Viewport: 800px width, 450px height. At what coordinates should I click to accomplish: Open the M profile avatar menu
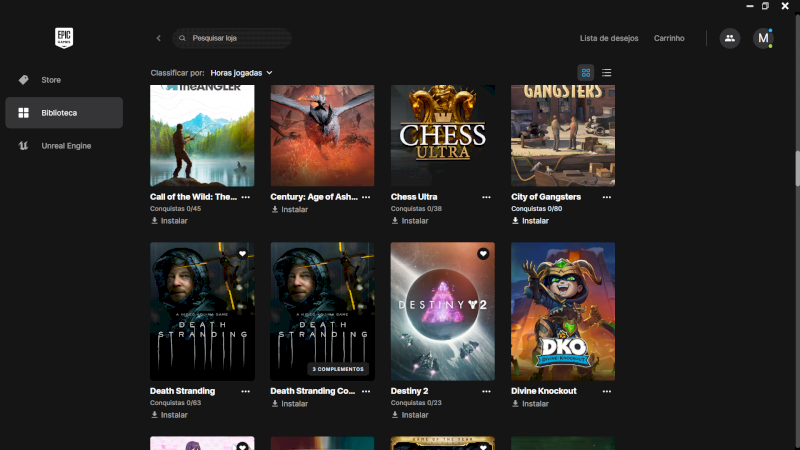click(763, 38)
